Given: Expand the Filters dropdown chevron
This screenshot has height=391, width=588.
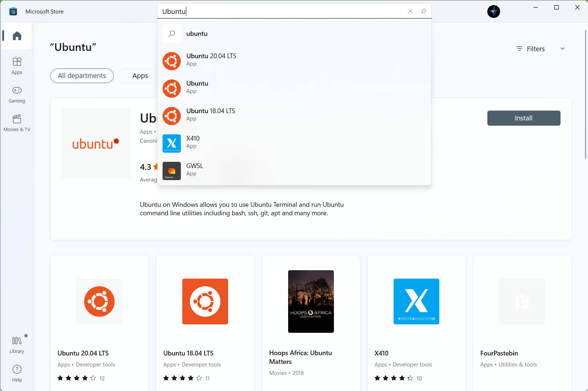Looking at the screenshot, I should coord(562,49).
